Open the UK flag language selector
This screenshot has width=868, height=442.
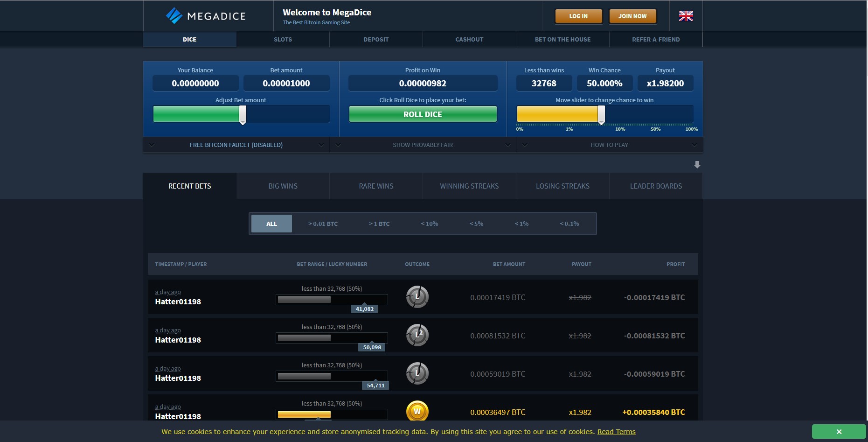pos(686,16)
